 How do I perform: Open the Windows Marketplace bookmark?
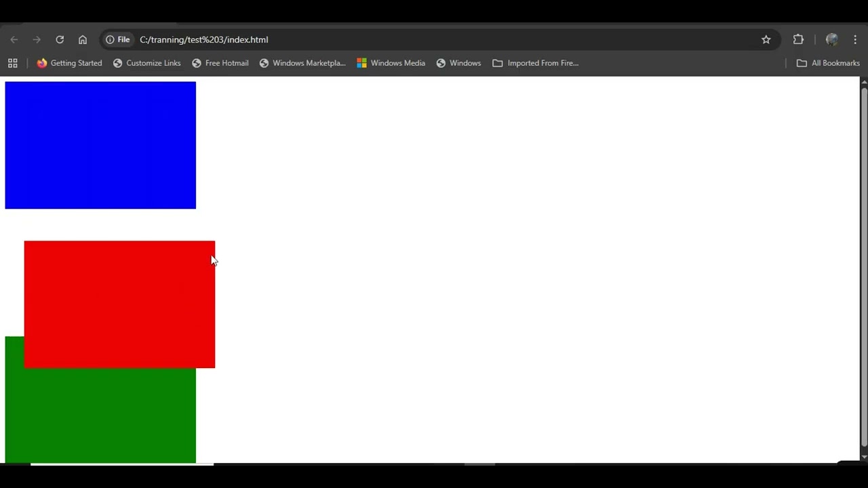coord(302,63)
